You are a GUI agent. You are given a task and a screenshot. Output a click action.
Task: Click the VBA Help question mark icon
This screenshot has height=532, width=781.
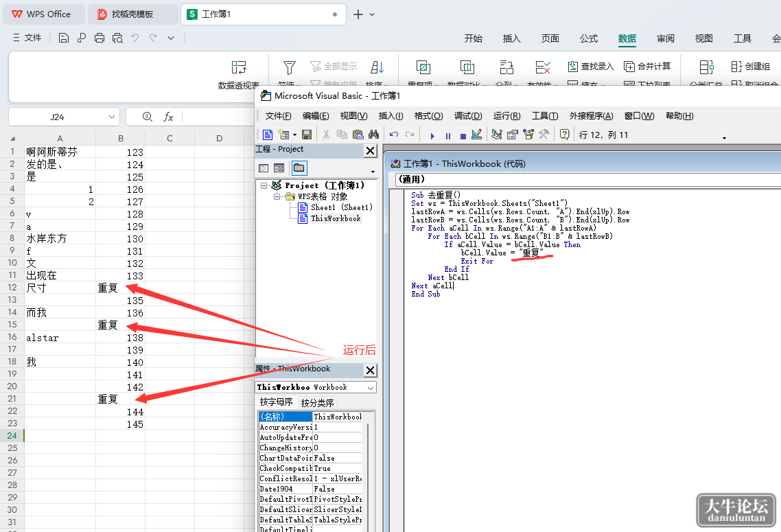click(564, 135)
